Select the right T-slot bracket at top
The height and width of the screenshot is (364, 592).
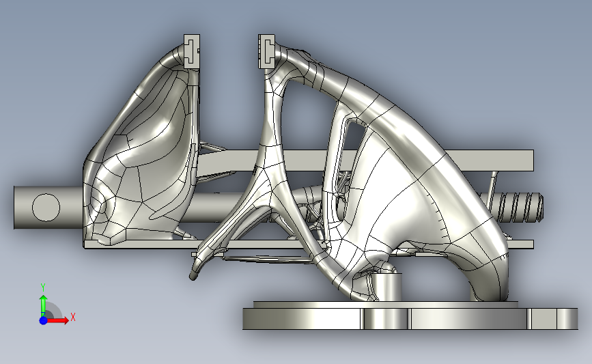(x=266, y=52)
